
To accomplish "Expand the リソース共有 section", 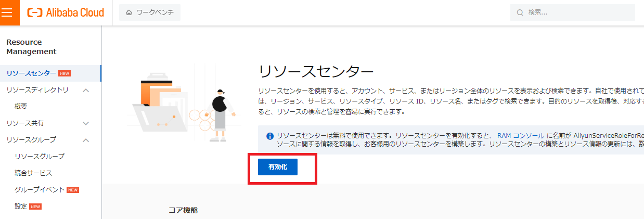I will pos(86,123).
